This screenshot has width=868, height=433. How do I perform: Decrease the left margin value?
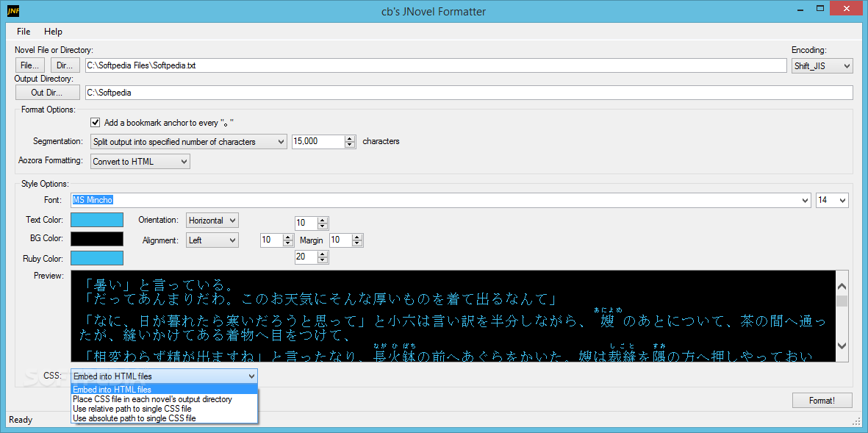pyautogui.click(x=288, y=243)
